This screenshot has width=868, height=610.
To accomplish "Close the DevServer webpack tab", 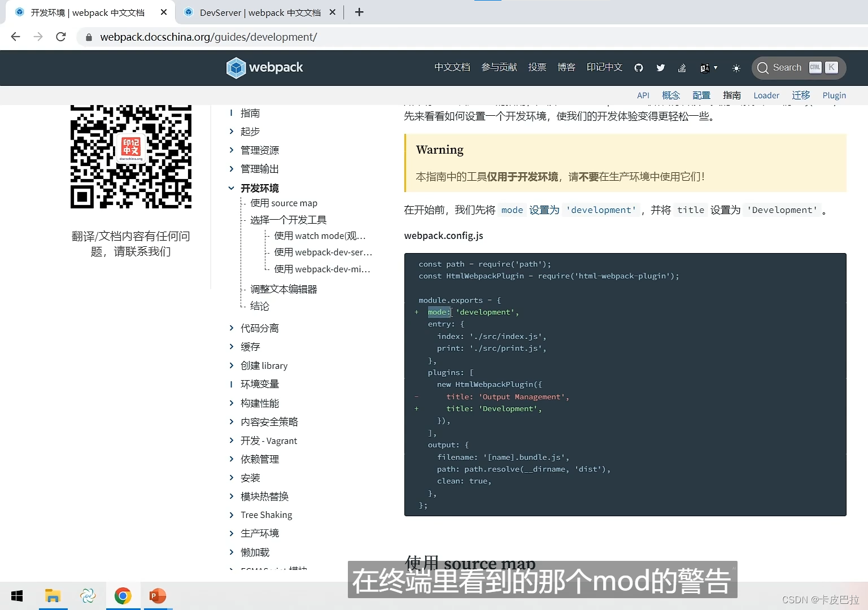I will pyautogui.click(x=333, y=12).
